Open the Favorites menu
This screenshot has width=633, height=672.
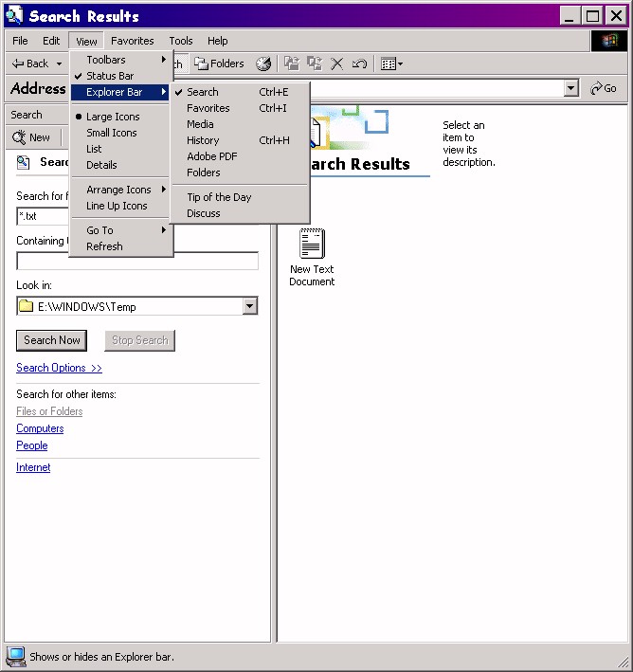[x=132, y=41]
